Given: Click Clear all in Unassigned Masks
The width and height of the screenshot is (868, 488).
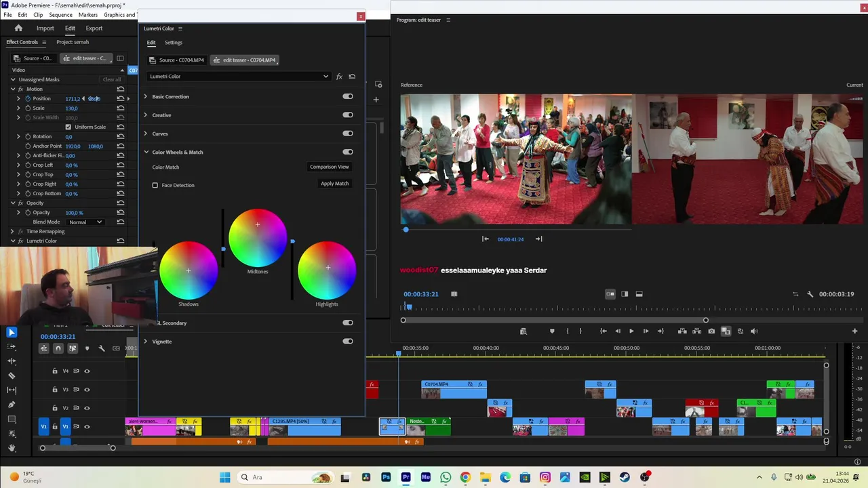Looking at the screenshot, I should click(112, 80).
